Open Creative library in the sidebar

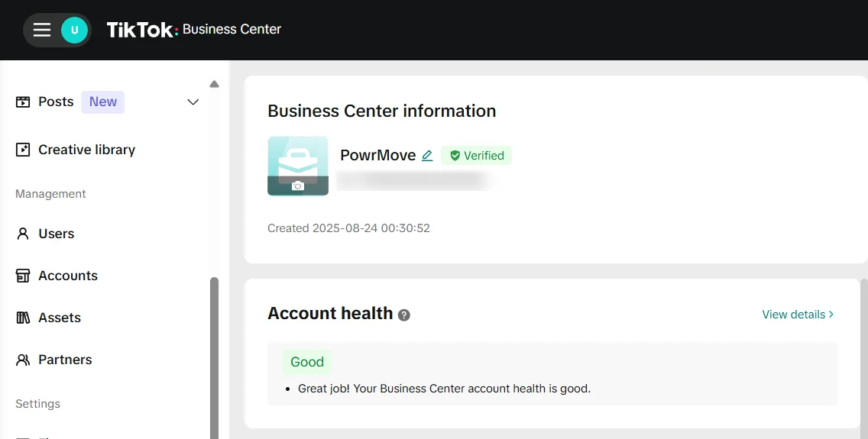coord(86,150)
